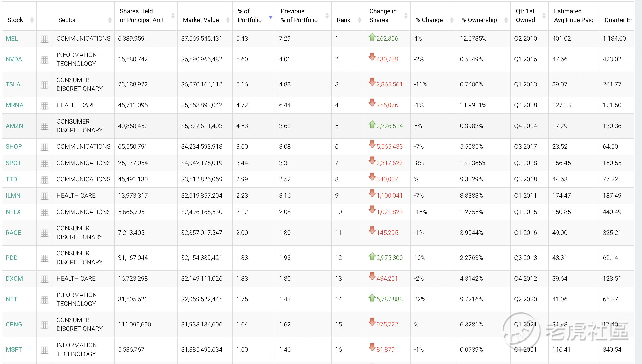Follow the SPOT ticker link

(x=13, y=163)
